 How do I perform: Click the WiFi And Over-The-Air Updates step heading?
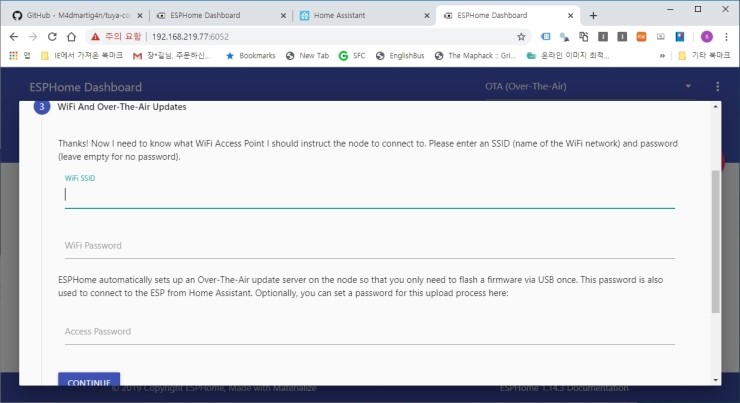(x=122, y=107)
